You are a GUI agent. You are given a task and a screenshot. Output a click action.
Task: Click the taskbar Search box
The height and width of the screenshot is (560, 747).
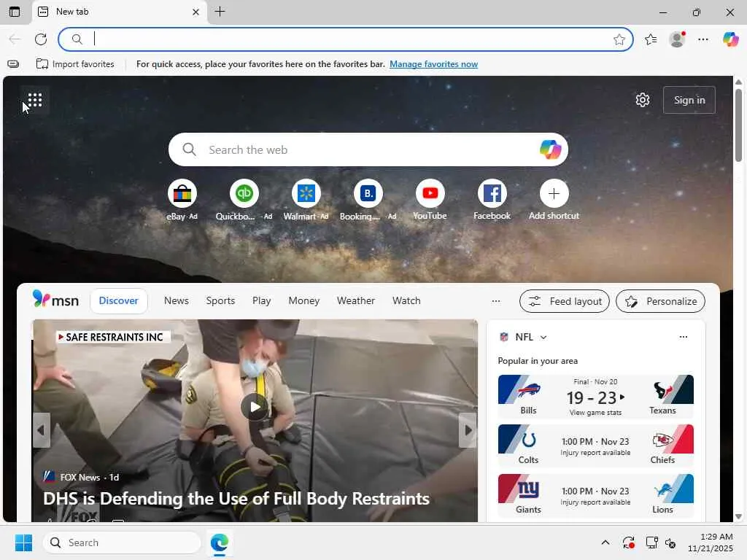coord(122,542)
